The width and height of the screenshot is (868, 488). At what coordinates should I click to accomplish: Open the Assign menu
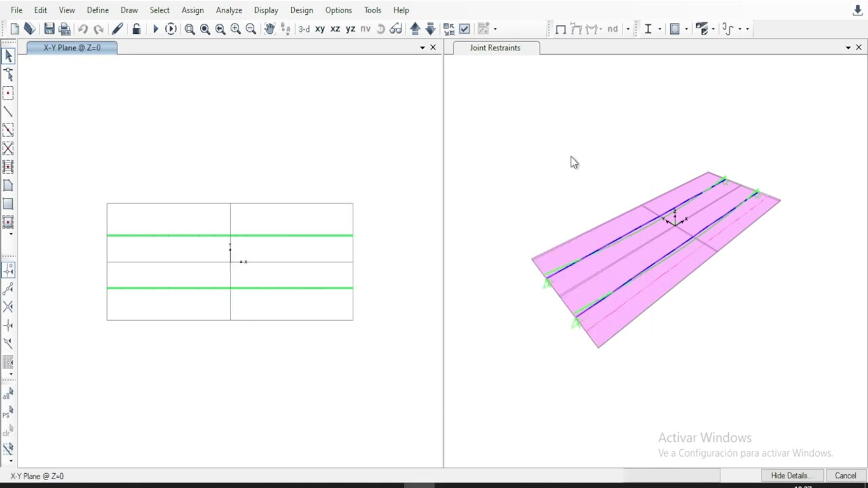193,10
